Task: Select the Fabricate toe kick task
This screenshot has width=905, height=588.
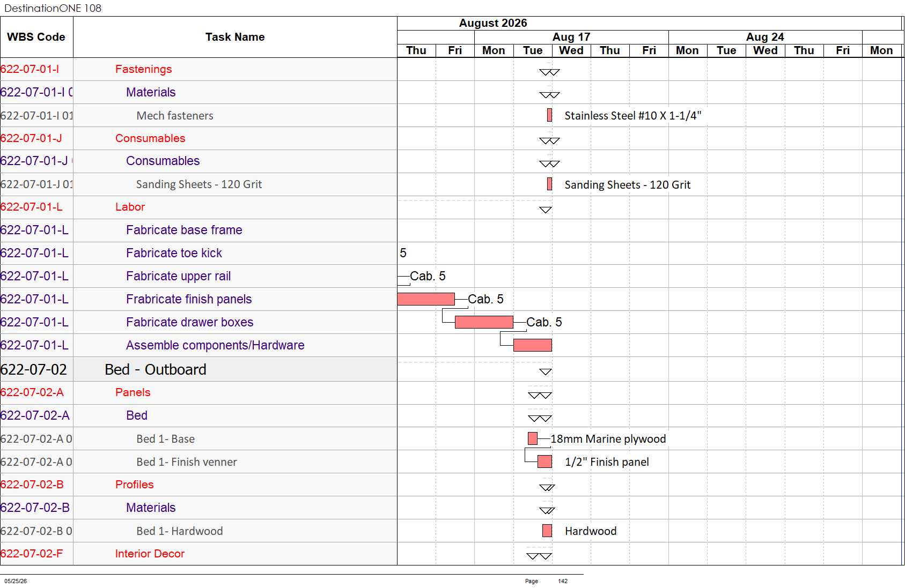Action: (174, 253)
